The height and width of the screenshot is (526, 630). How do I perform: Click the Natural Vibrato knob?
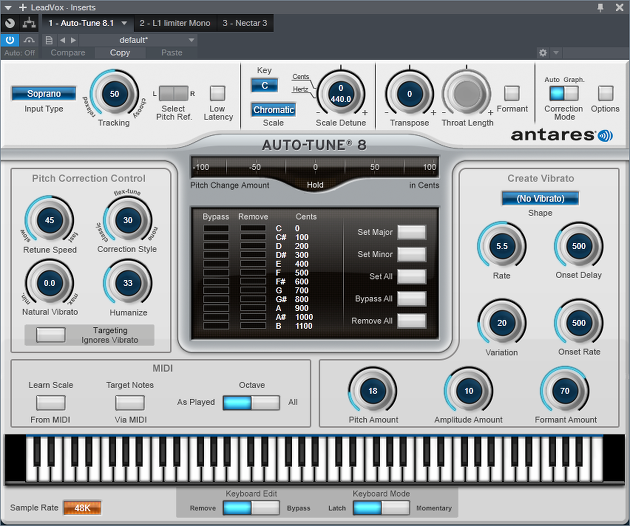(x=49, y=283)
